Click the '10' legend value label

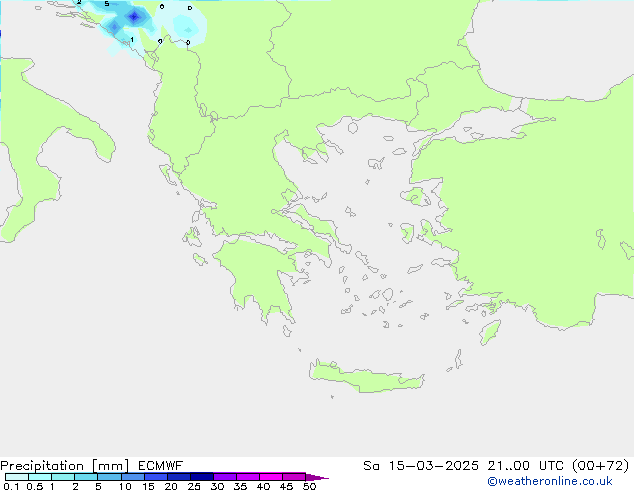point(125,486)
